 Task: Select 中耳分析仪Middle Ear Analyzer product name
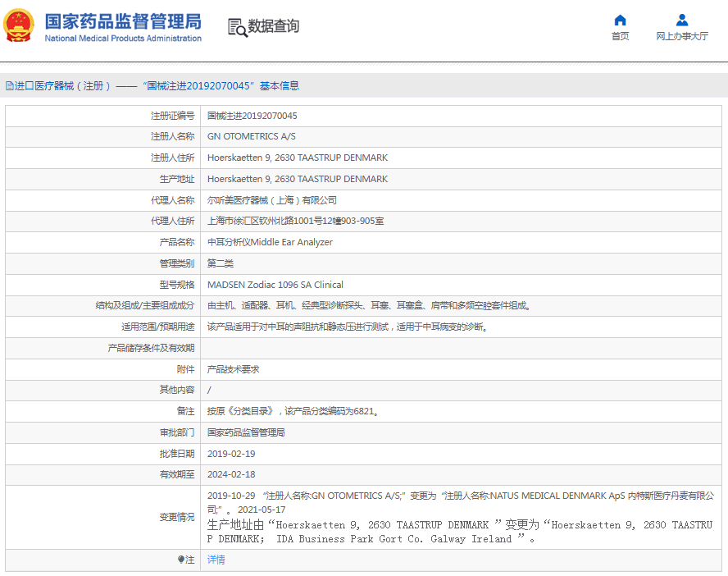pyautogui.click(x=270, y=243)
